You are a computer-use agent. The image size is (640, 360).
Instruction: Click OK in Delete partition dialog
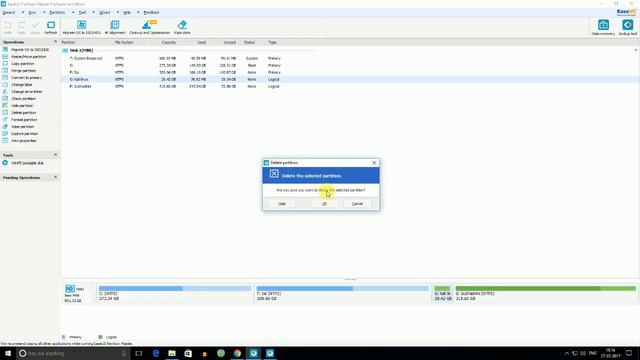pyautogui.click(x=324, y=204)
